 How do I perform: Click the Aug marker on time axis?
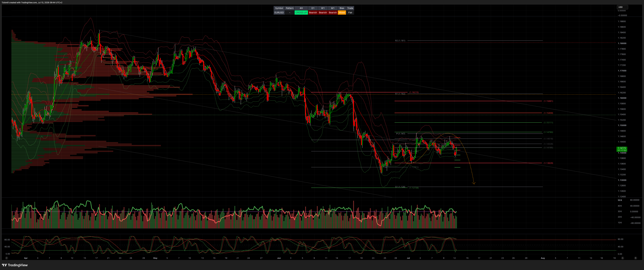coord(543,258)
